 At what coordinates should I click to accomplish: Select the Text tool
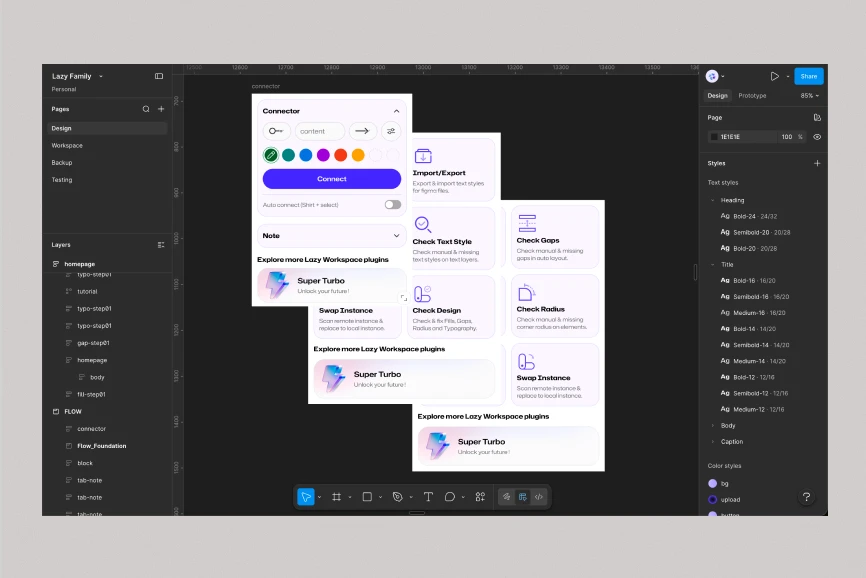coord(428,497)
